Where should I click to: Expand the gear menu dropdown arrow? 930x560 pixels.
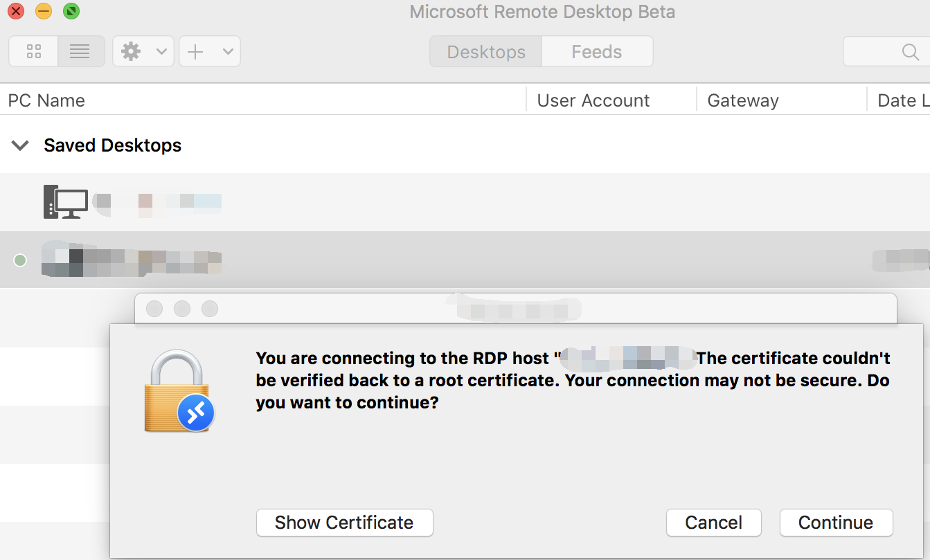pos(161,52)
